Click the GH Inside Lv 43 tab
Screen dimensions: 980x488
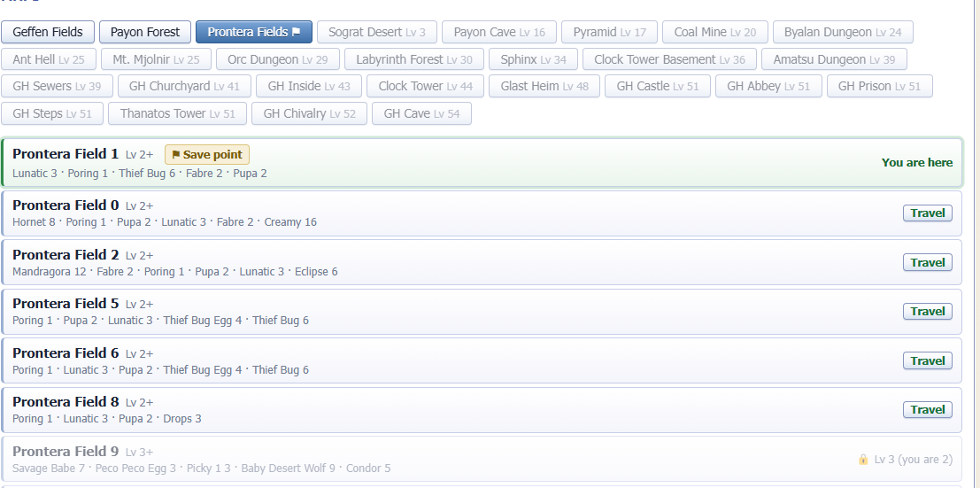click(309, 86)
